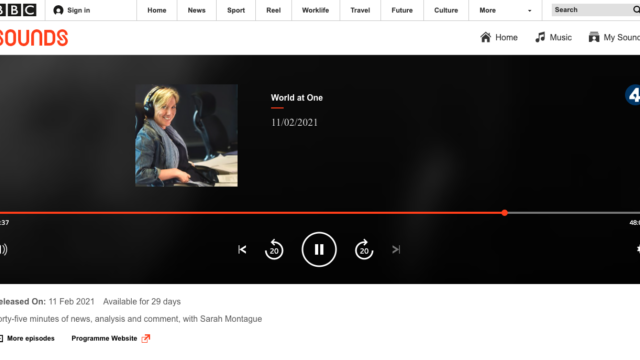Go to Home in BBC top navigation

point(157,10)
